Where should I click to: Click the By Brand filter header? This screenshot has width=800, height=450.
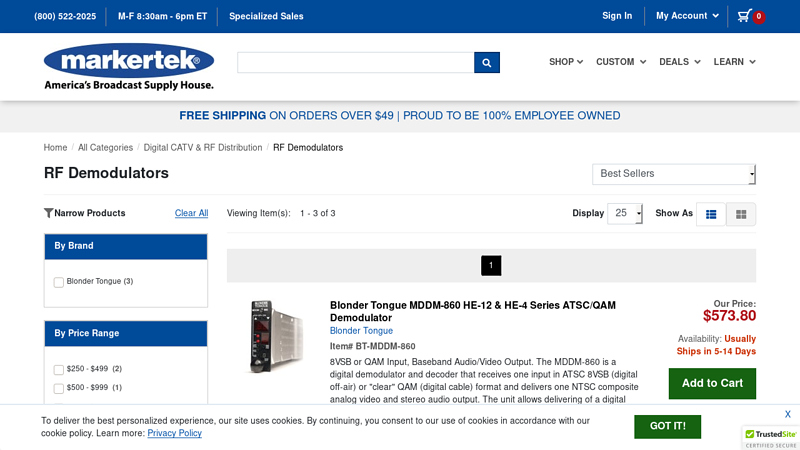(126, 246)
